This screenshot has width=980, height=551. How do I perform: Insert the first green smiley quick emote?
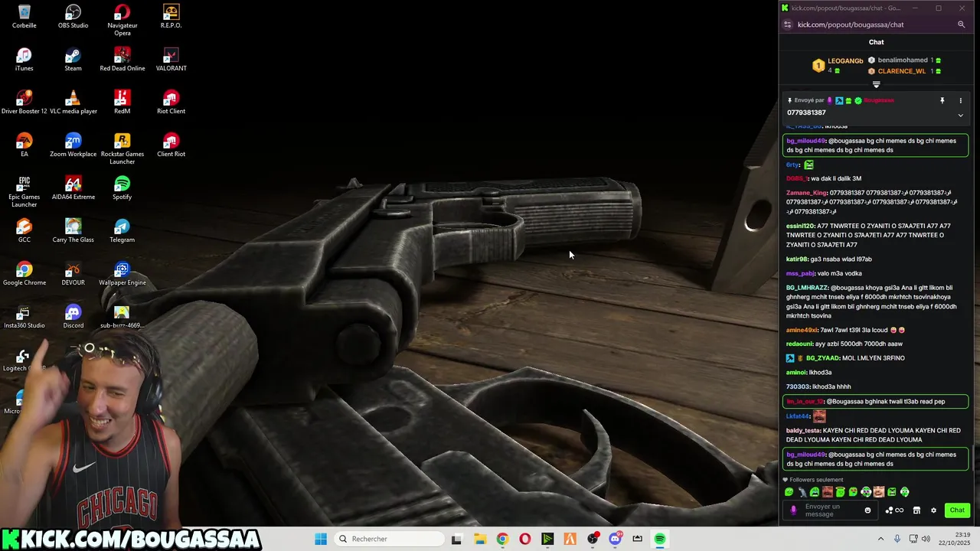tap(789, 492)
